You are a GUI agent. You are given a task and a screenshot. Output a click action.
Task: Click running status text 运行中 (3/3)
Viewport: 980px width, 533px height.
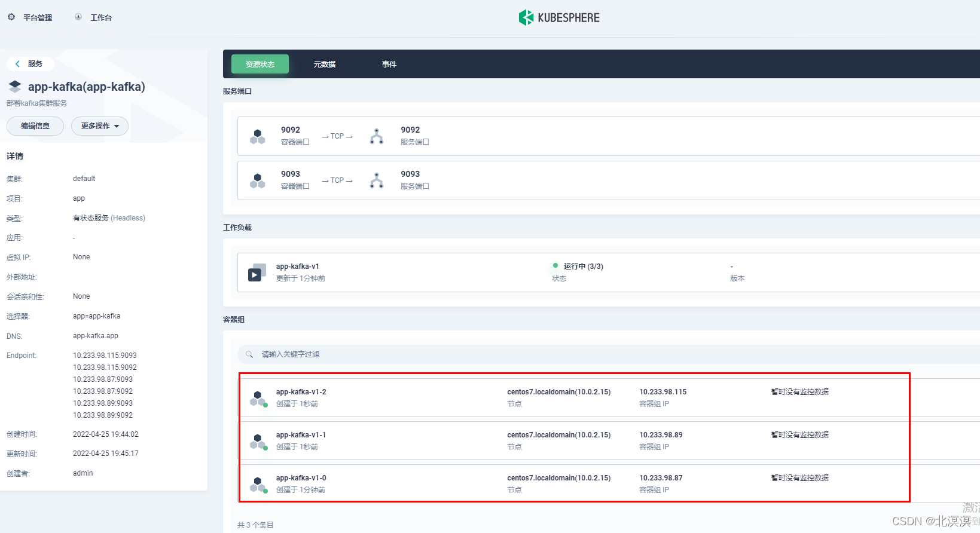(x=584, y=266)
